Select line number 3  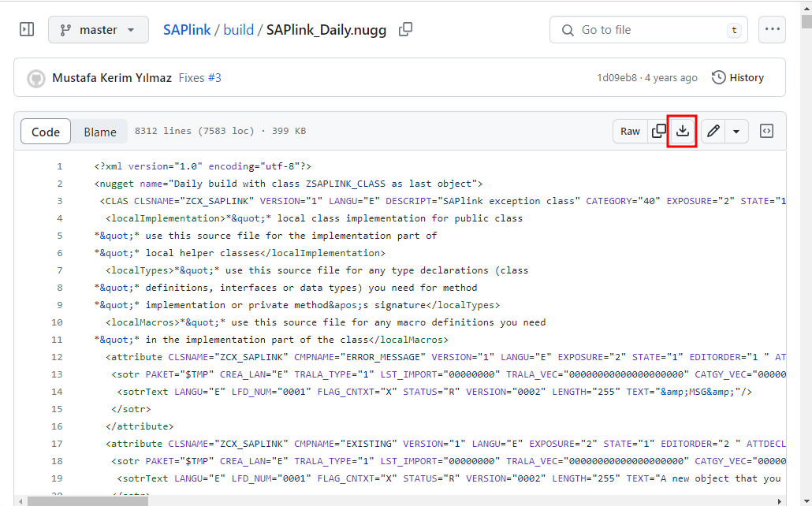[60, 201]
